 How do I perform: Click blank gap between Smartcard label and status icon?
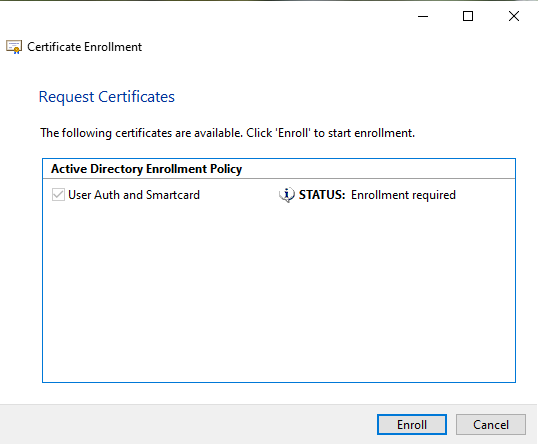(239, 195)
